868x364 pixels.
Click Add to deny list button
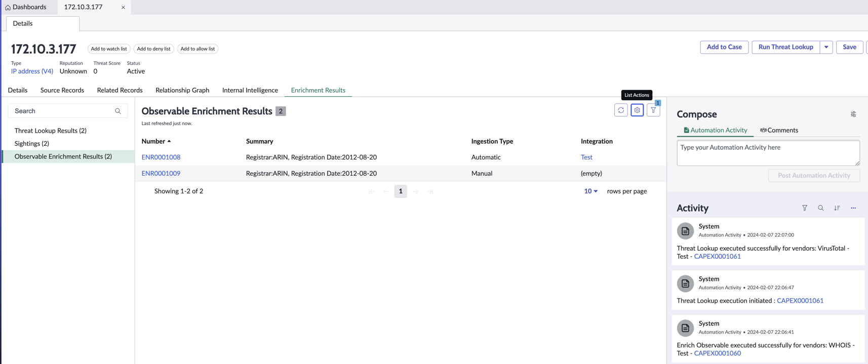tap(153, 49)
